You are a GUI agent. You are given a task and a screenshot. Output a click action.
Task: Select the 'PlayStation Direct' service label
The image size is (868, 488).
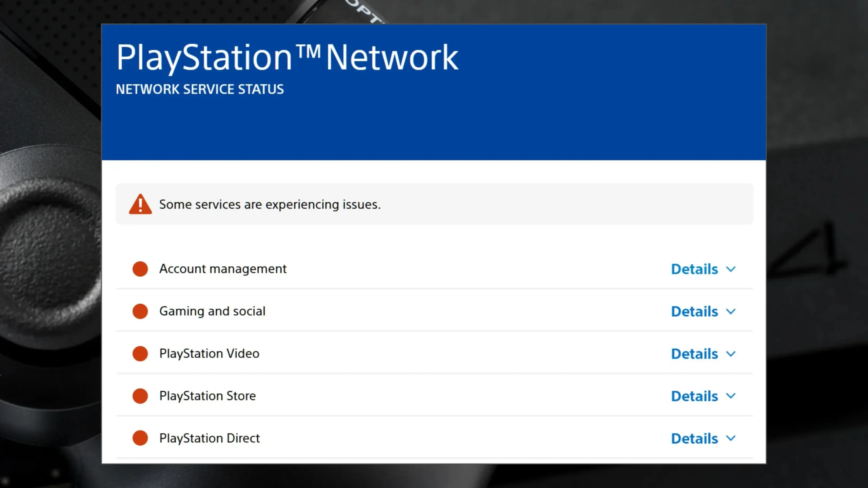tap(210, 439)
